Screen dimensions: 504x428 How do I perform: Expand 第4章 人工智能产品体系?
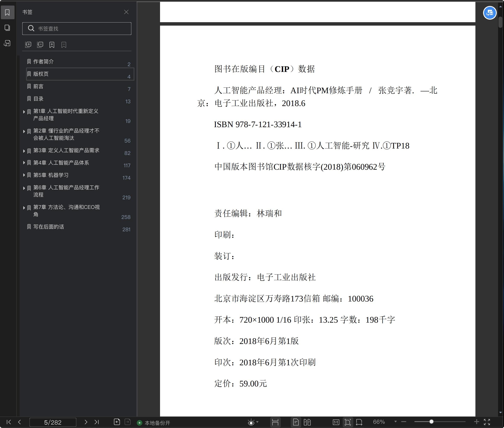coord(24,163)
